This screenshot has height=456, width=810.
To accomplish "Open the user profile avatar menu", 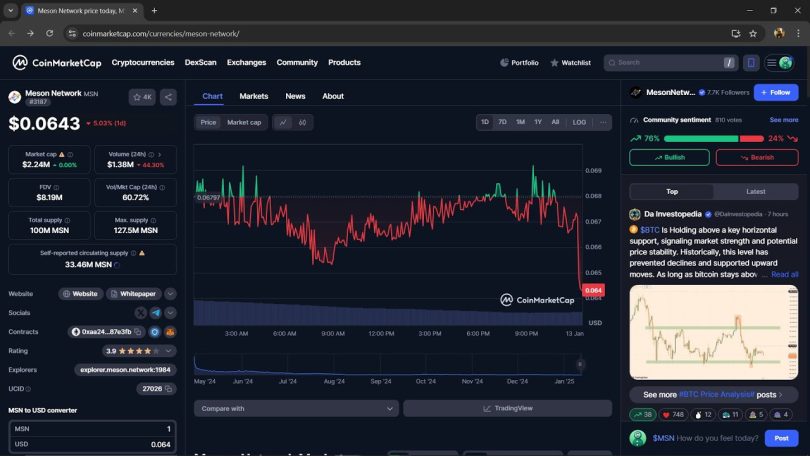I will tap(786, 62).
